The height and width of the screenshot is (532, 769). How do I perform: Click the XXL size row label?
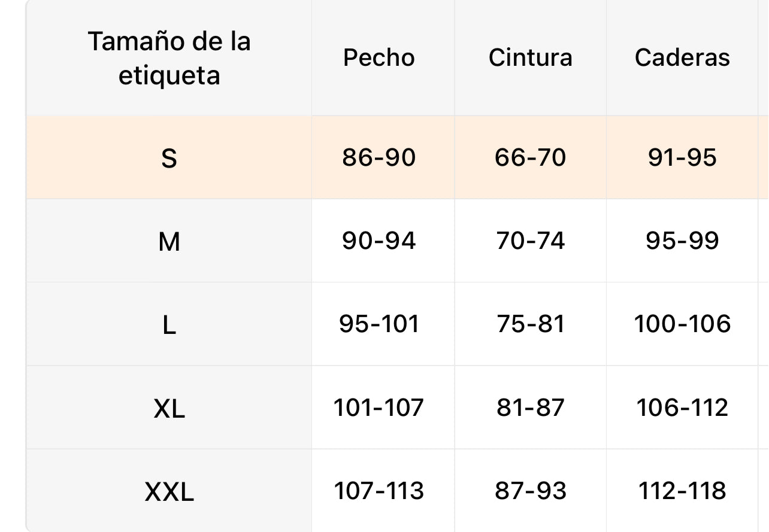[x=169, y=493]
